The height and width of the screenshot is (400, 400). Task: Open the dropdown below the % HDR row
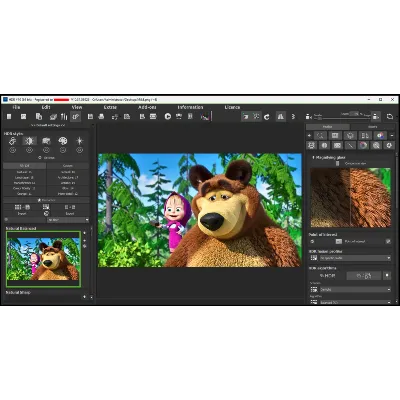[x=355, y=290]
